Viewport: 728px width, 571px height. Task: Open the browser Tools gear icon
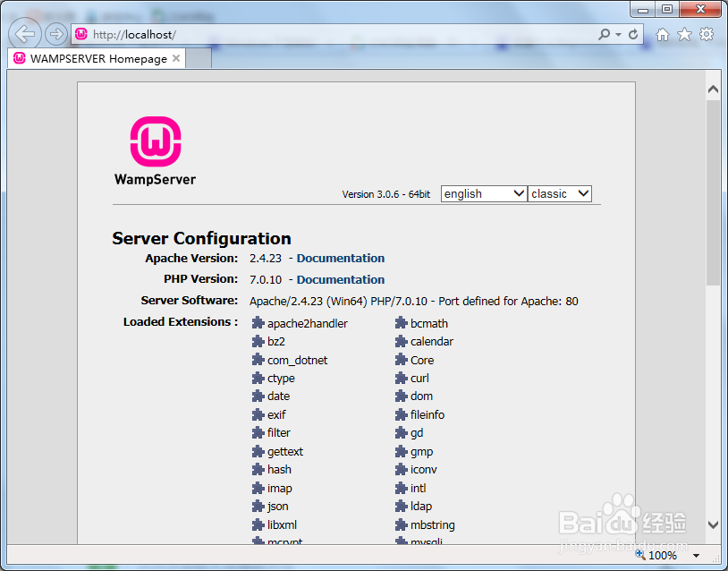[x=707, y=34]
